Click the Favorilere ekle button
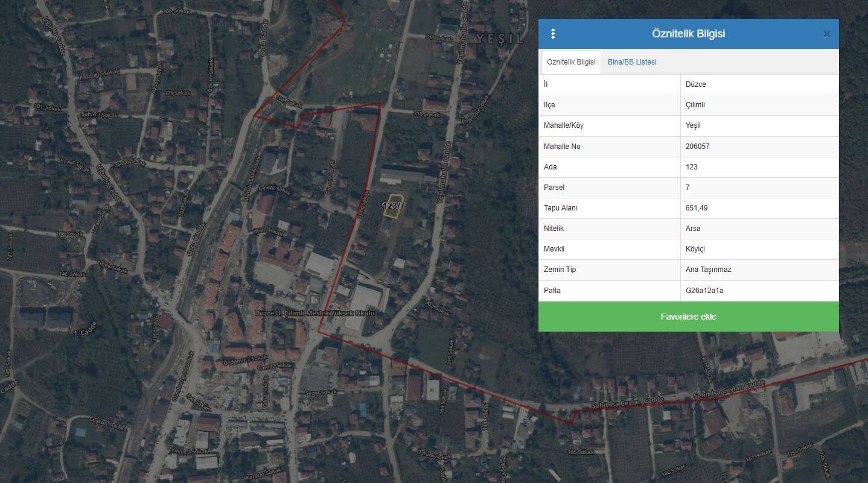The height and width of the screenshot is (483, 868). click(x=688, y=317)
